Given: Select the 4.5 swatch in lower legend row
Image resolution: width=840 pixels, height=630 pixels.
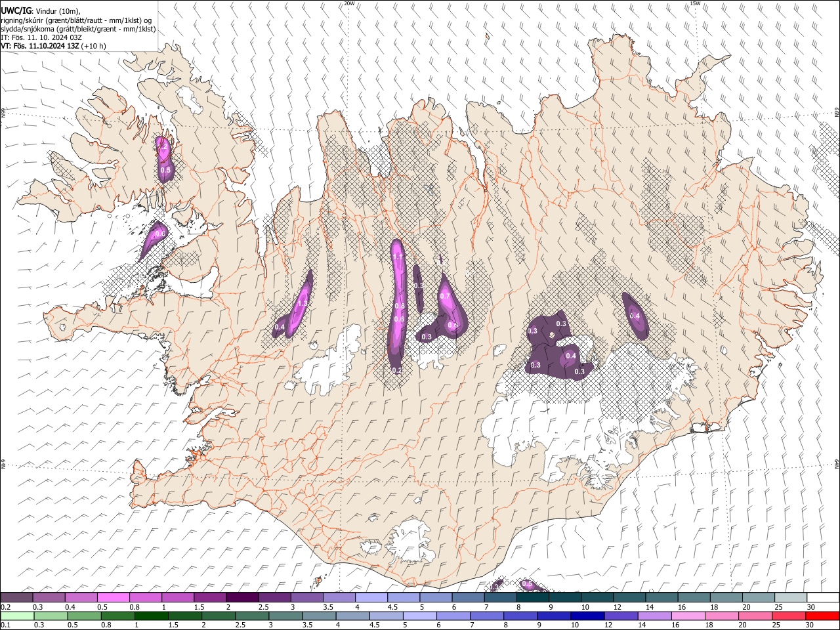Looking at the screenshot, I should (385, 616).
